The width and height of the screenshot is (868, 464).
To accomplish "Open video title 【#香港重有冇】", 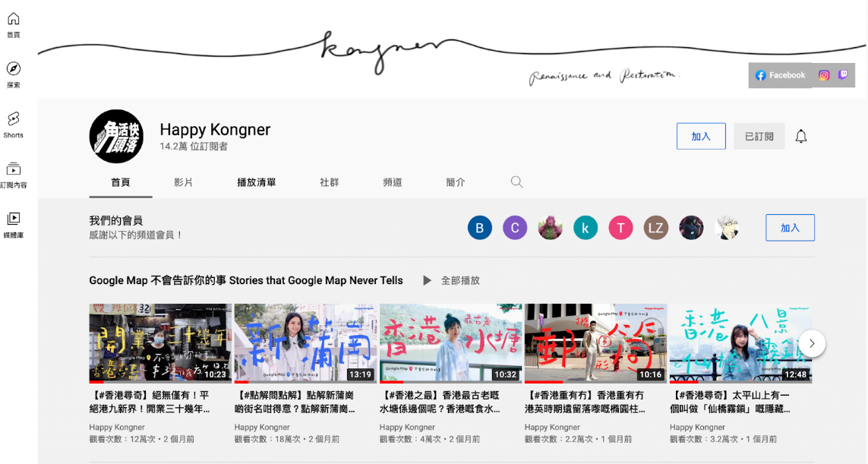I will tap(586, 402).
